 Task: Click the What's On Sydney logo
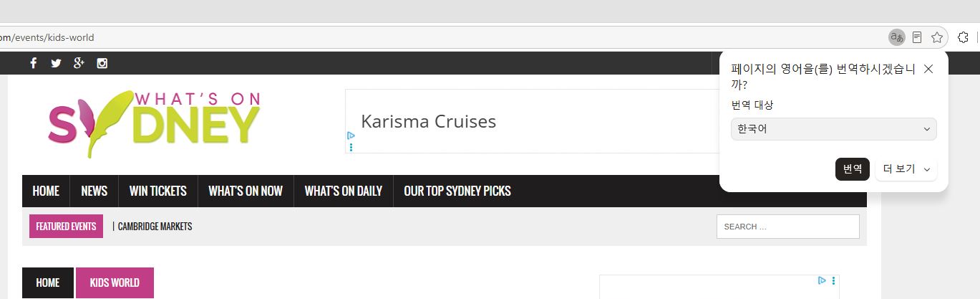click(x=154, y=123)
